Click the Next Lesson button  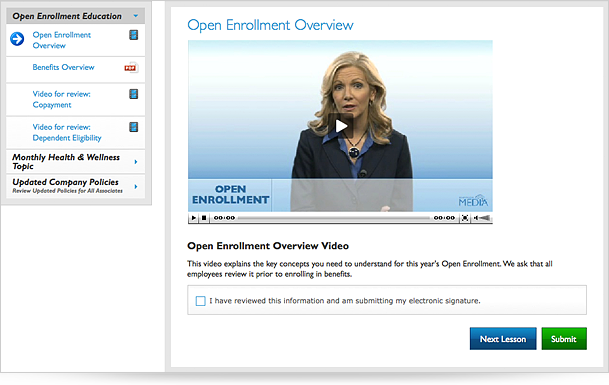click(x=503, y=339)
